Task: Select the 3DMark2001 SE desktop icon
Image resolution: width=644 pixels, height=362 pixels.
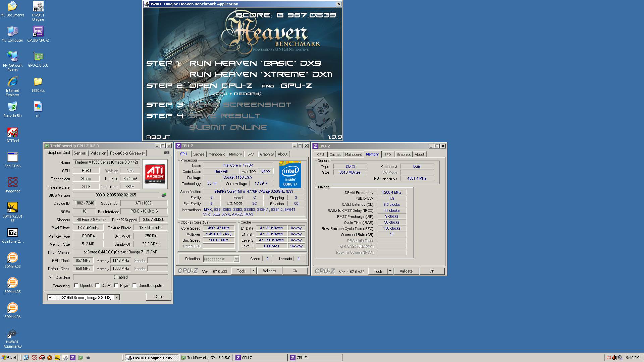Action: [x=12, y=212]
